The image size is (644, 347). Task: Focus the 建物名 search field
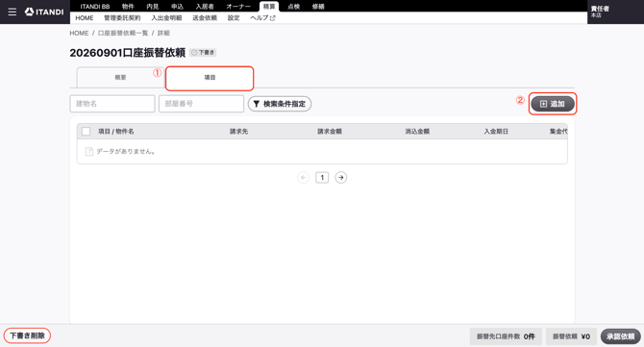(x=112, y=104)
